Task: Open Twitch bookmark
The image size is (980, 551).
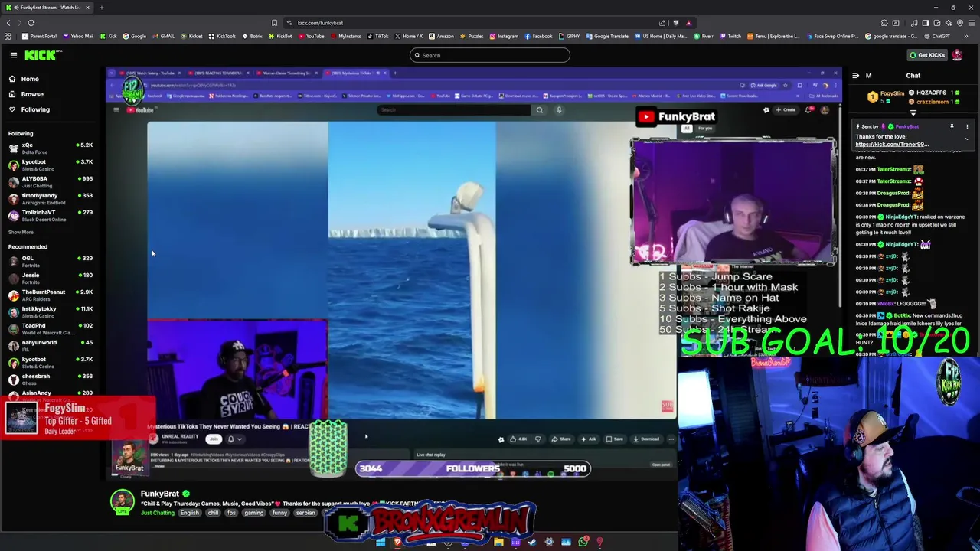Action: 730,36
